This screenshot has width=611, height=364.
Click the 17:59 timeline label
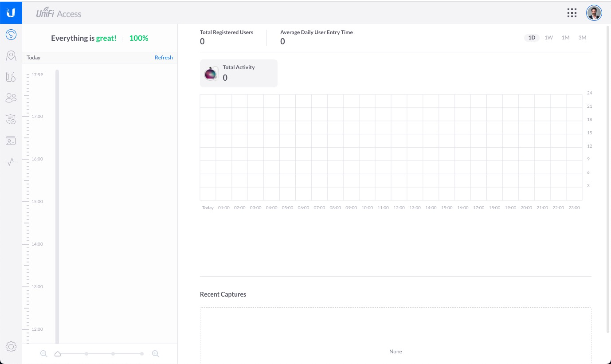(x=37, y=74)
